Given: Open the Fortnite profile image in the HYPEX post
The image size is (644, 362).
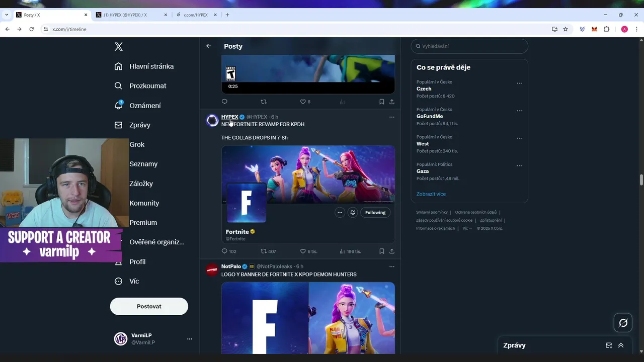Looking at the screenshot, I should (x=246, y=203).
